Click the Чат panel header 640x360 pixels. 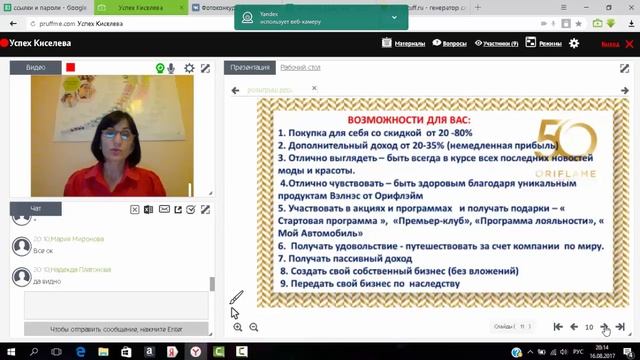pos(36,209)
